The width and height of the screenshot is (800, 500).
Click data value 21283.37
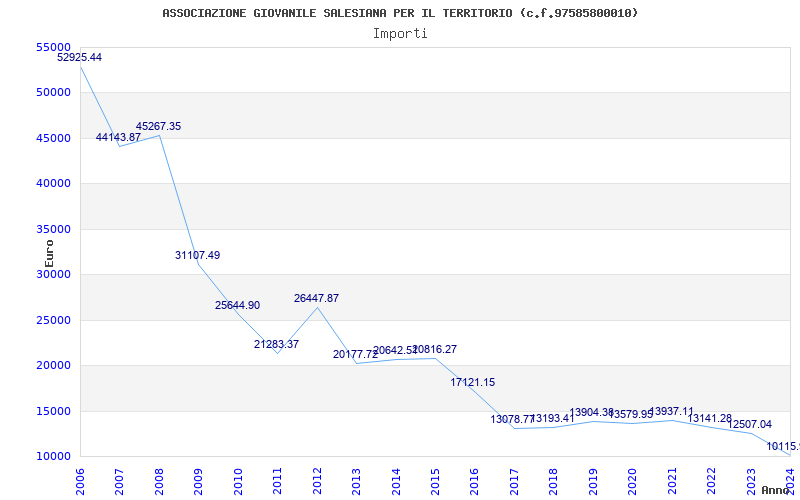click(x=277, y=344)
